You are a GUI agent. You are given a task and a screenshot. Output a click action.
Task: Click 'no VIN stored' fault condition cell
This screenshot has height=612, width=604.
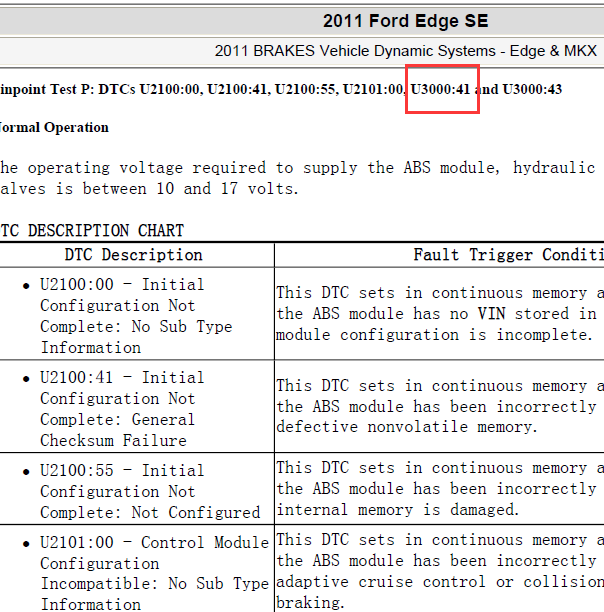click(x=439, y=314)
